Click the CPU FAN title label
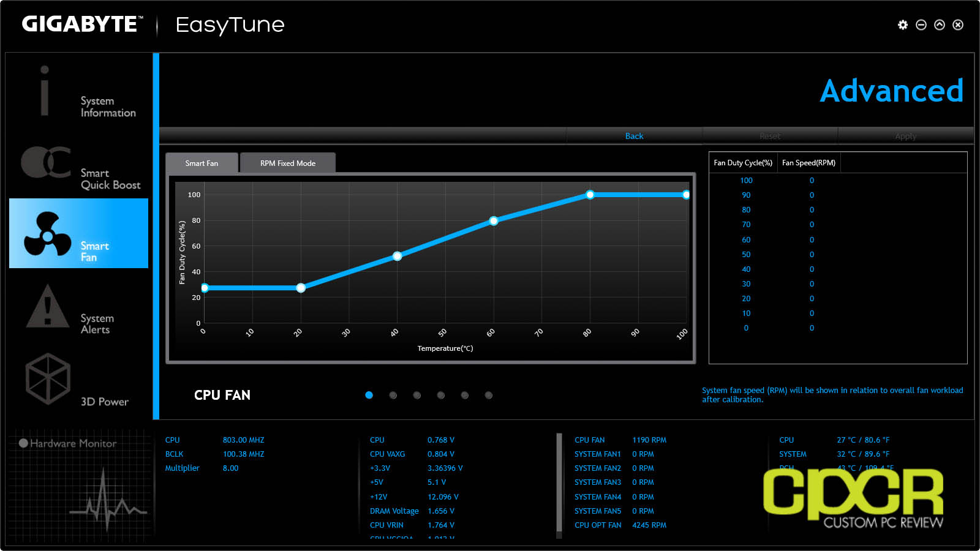The width and height of the screenshot is (980, 551). (222, 395)
